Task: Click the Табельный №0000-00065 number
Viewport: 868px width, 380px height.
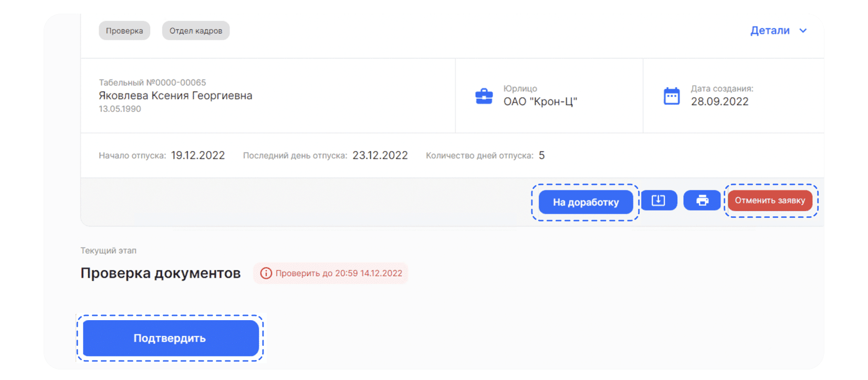Action: (152, 82)
